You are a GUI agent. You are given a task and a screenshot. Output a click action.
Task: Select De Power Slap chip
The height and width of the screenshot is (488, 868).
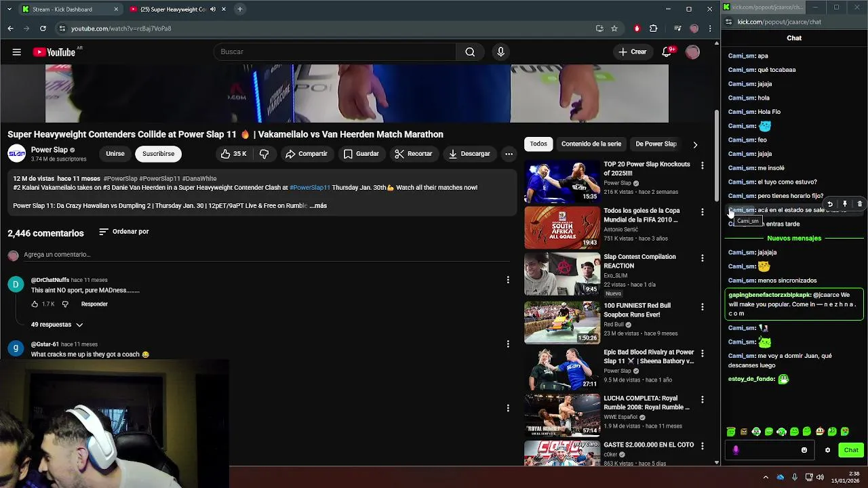click(656, 144)
